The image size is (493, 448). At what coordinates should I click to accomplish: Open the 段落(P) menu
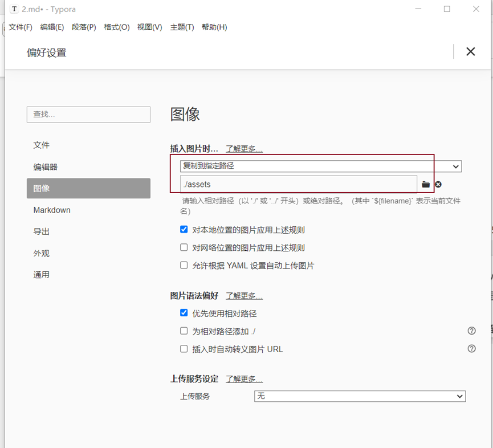coord(84,27)
